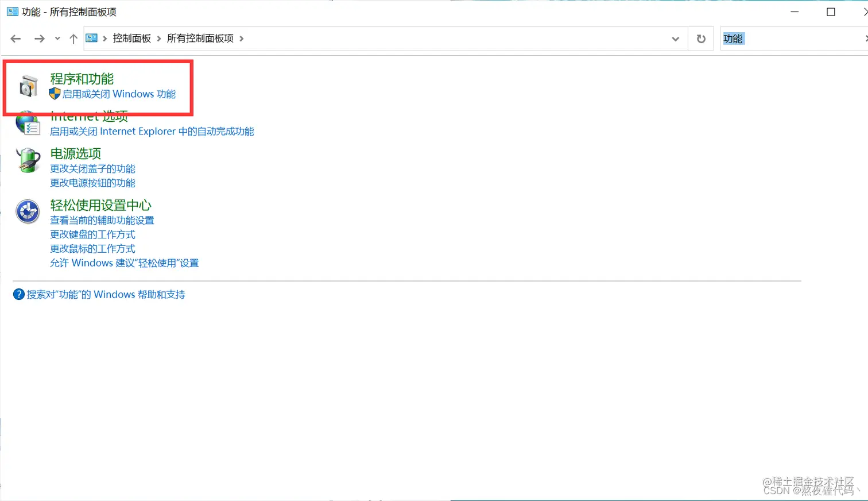The image size is (868, 501).
Task: Minimize the Control Panel window
Action: pos(795,11)
